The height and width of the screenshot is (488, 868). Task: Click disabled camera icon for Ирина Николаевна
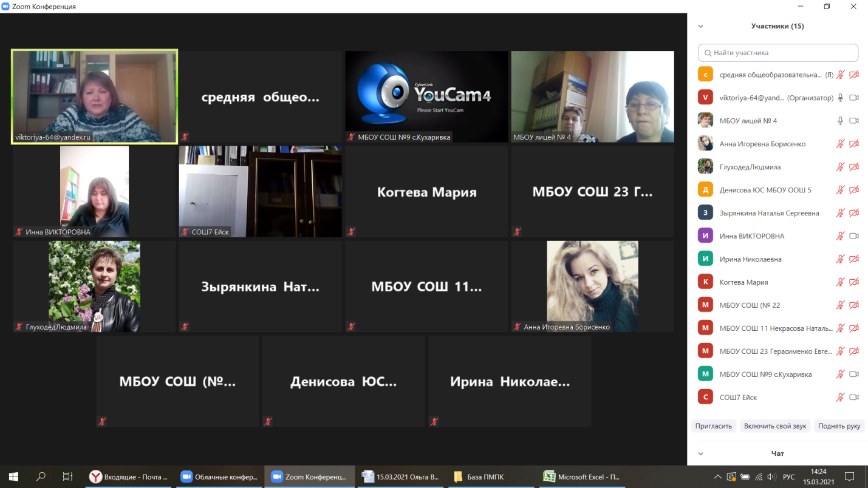[853, 259]
